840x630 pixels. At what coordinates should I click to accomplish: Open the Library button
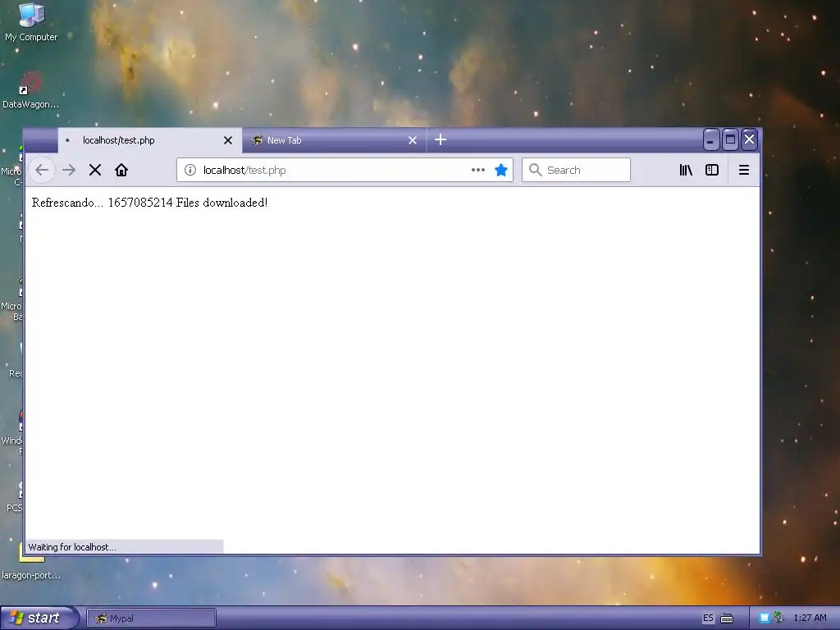tap(686, 171)
